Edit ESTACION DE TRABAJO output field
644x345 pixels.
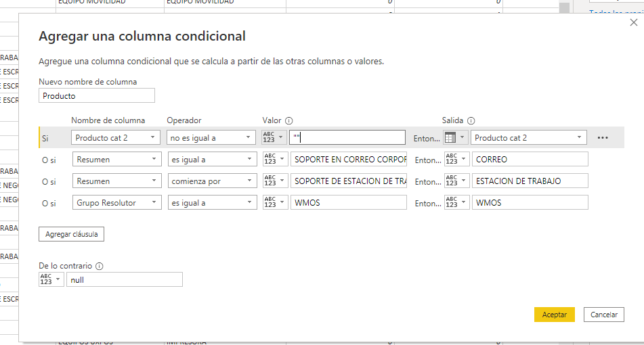click(x=530, y=181)
